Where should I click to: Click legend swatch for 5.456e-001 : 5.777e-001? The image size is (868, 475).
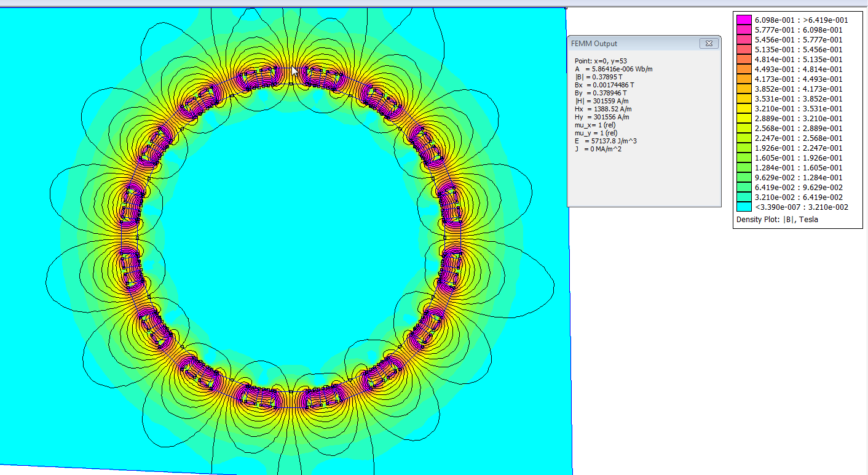(744, 39)
